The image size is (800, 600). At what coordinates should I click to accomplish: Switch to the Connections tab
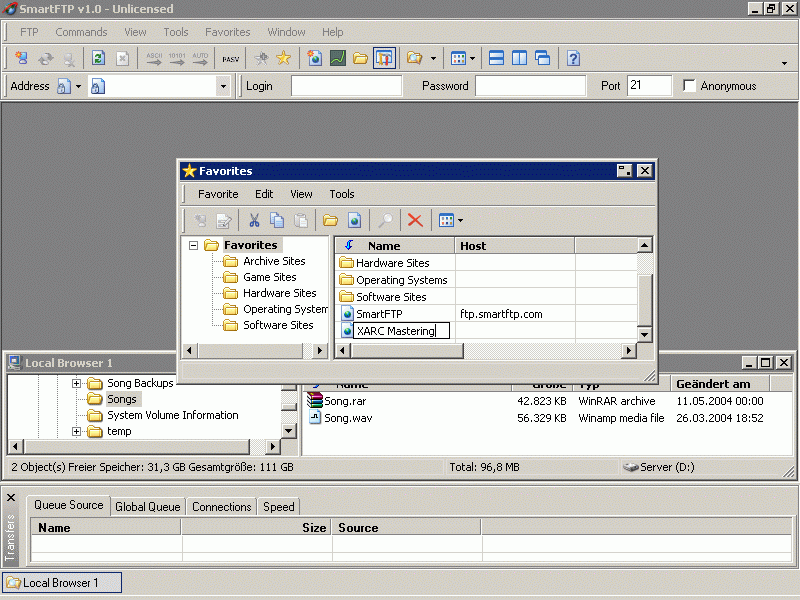[x=221, y=507]
